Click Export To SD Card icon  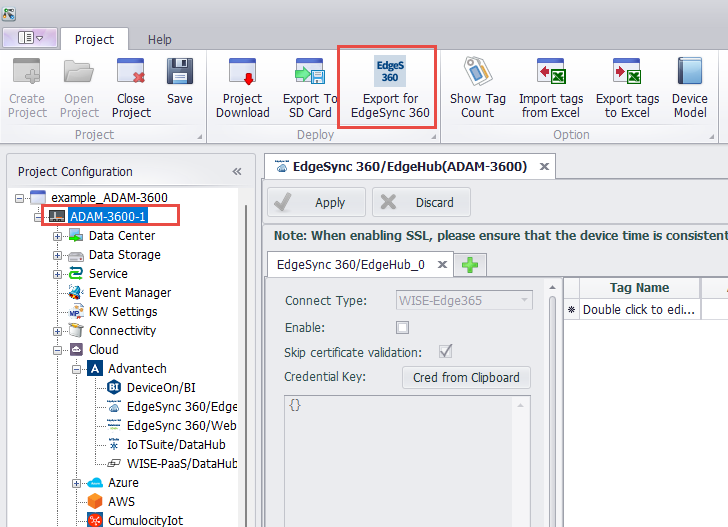[x=309, y=72]
